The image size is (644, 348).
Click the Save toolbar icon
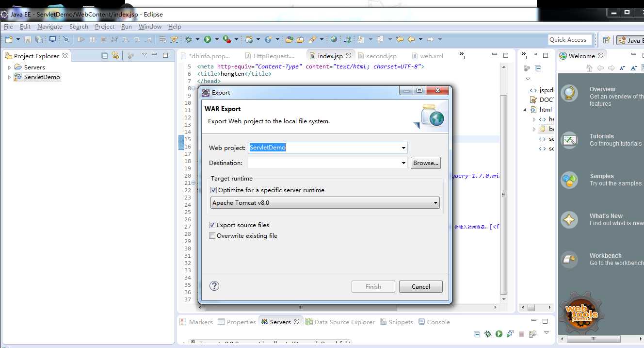(28, 39)
